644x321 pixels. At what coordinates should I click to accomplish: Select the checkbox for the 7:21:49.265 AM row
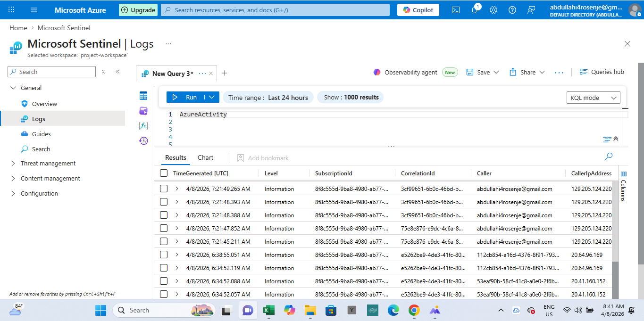[164, 189]
